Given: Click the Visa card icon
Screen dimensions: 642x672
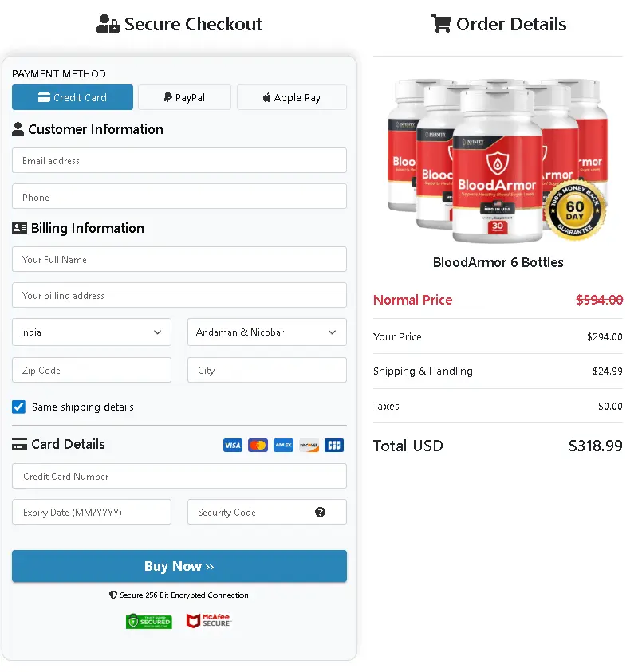Looking at the screenshot, I should pyautogui.click(x=232, y=445).
